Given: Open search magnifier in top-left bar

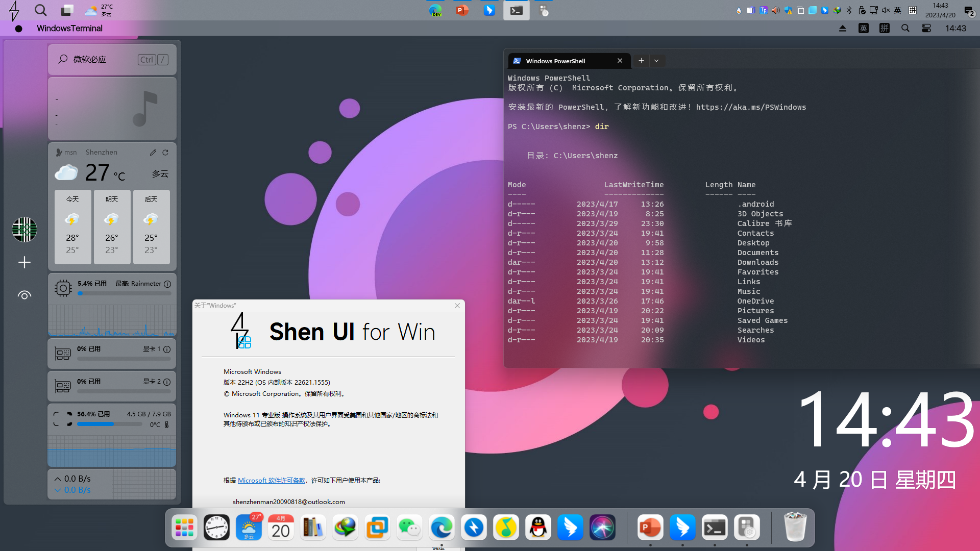Looking at the screenshot, I should click(40, 10).
